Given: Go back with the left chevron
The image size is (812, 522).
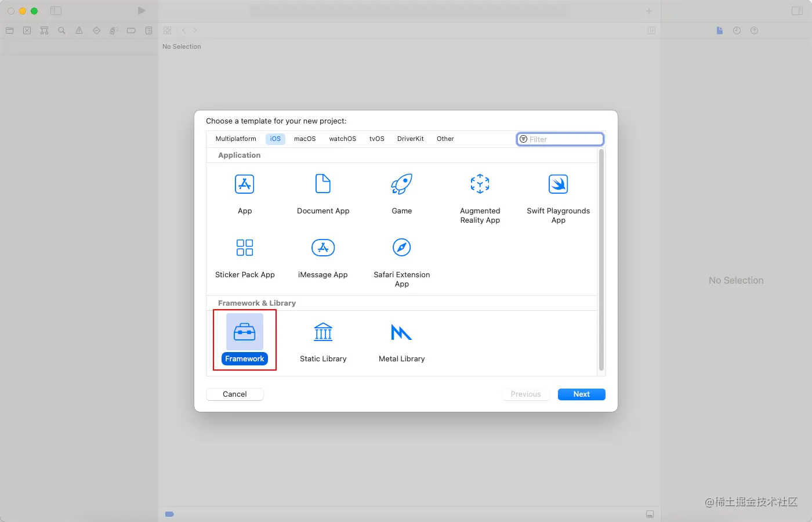Looking at the screenshot, I should point(184,31).
